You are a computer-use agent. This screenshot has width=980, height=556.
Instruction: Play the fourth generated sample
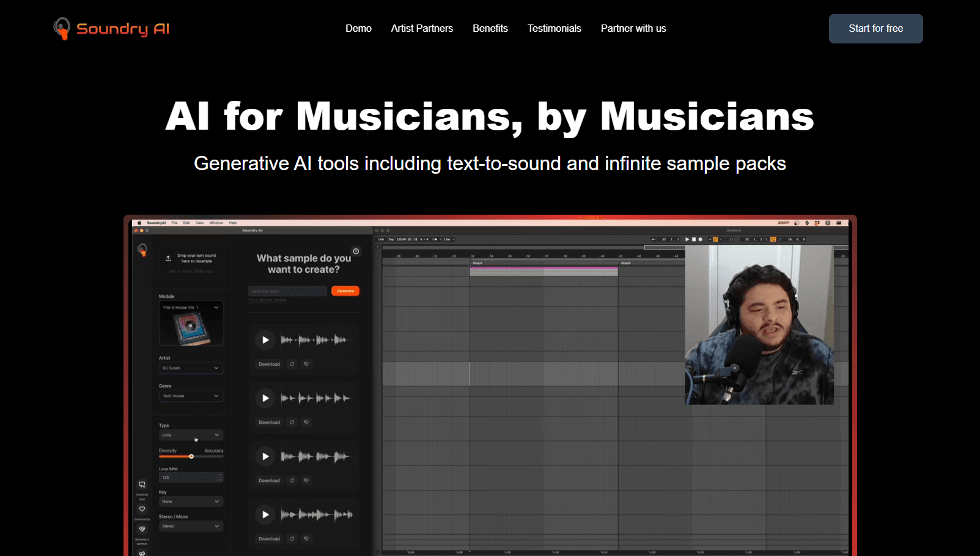[265, 514]
